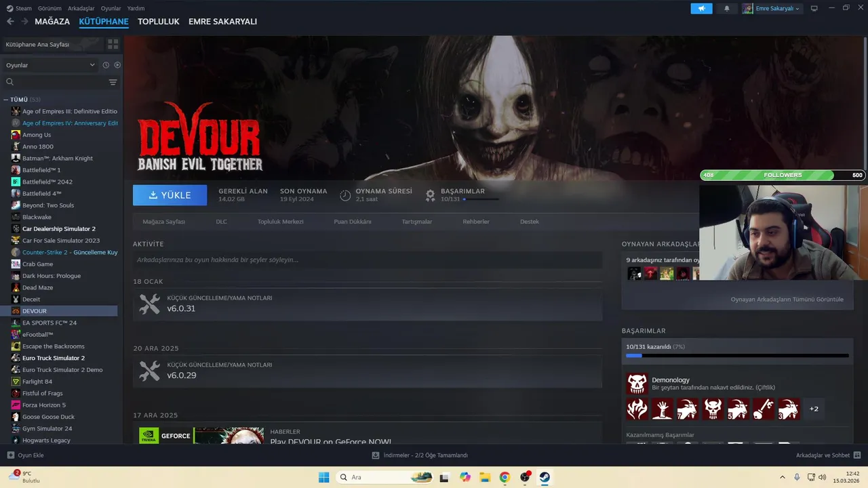Open the Görünüm menu
The height and width of the screenshot is (488, 868).
pyautogui.click(x=50, y=8)
